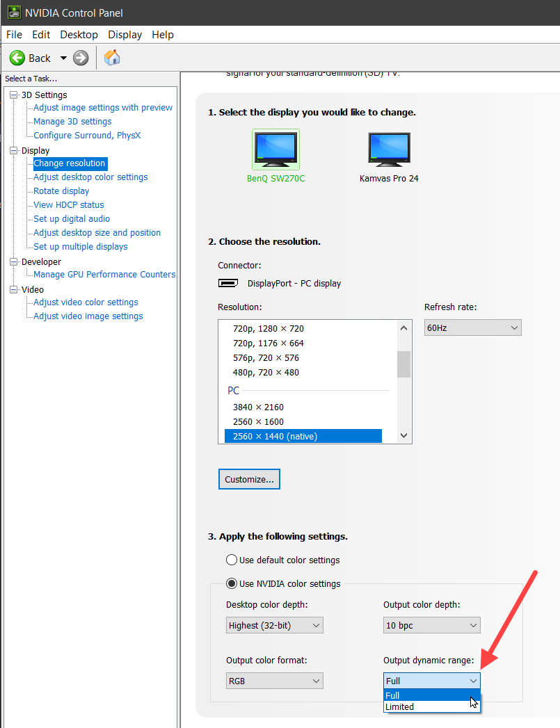Click resolution list scroll down arrow
Image resolution: width=560 pixels, height=728 pixels.
tap(404, 436)
